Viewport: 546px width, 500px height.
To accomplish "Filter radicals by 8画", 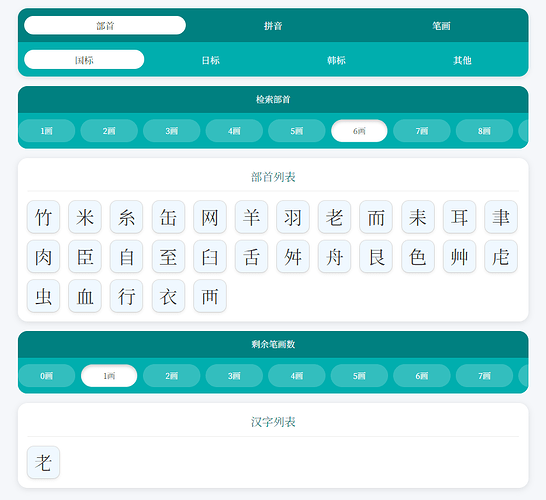I will click(484, 131).
